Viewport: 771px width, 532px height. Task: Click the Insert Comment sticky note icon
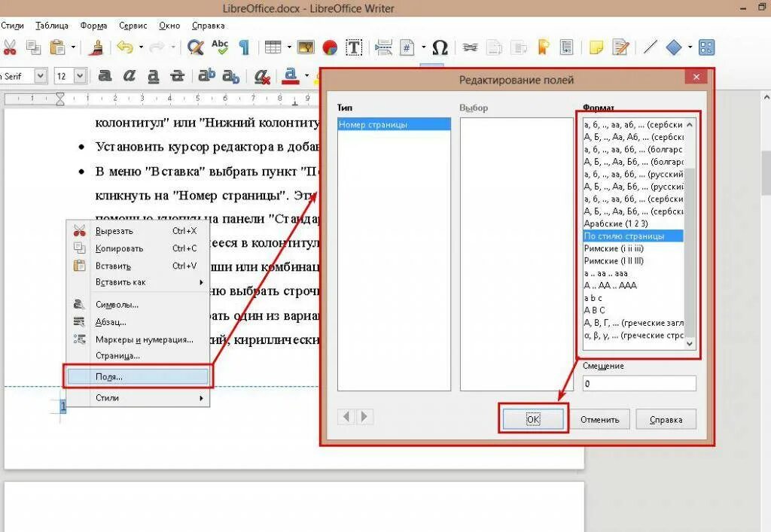click(596, 47)
